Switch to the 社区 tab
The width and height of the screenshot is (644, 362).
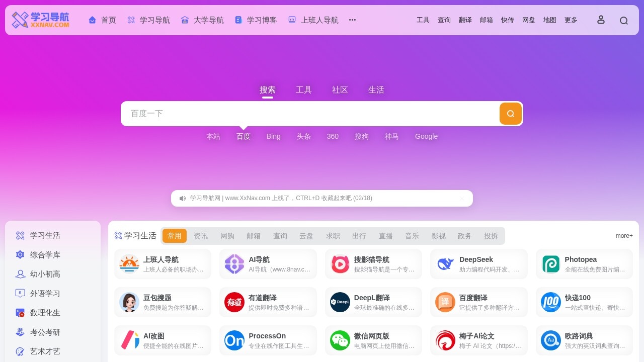340,89
